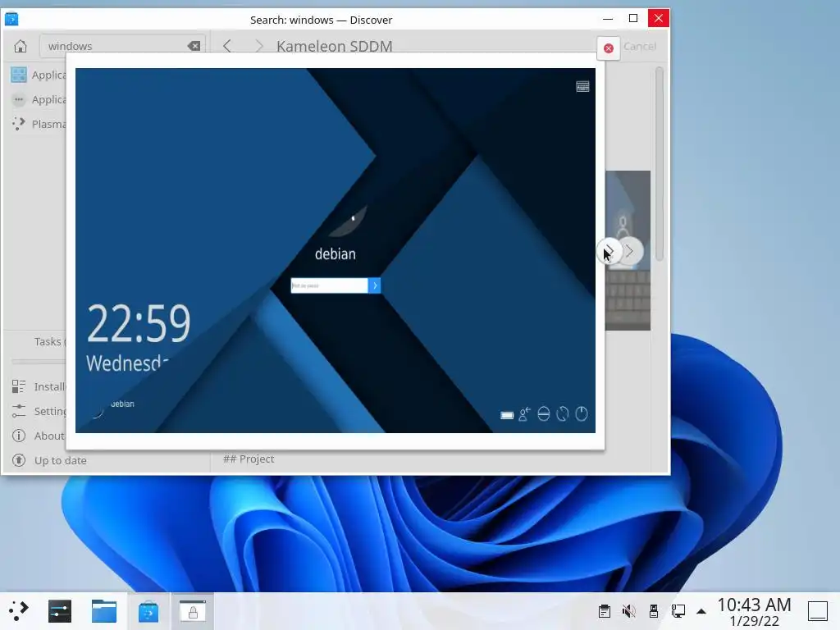The width and height of the screenshot is (840, 630).
Task: Go to the Discover home page icon
Action: click(x=21, y=46)
